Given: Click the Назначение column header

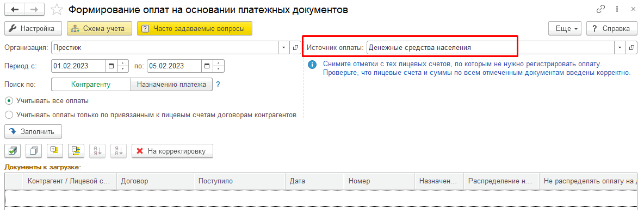Looking at the screenshot, I should point(439,181).
